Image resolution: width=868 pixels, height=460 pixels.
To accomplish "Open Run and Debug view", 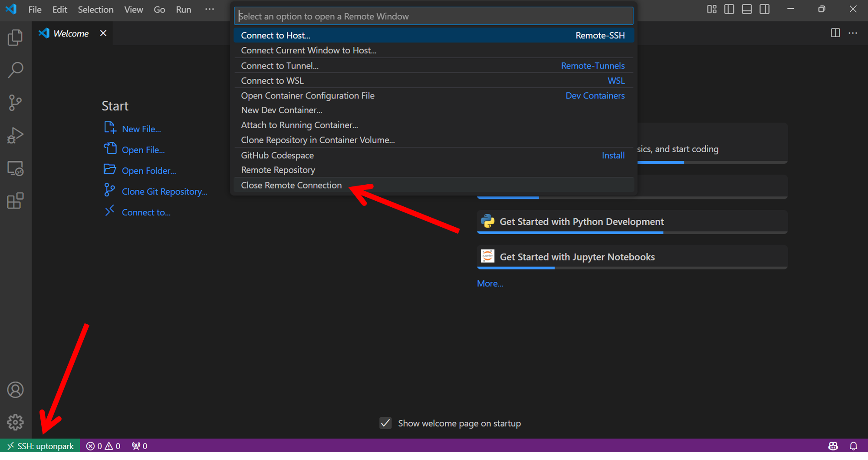I will point(15,135).
